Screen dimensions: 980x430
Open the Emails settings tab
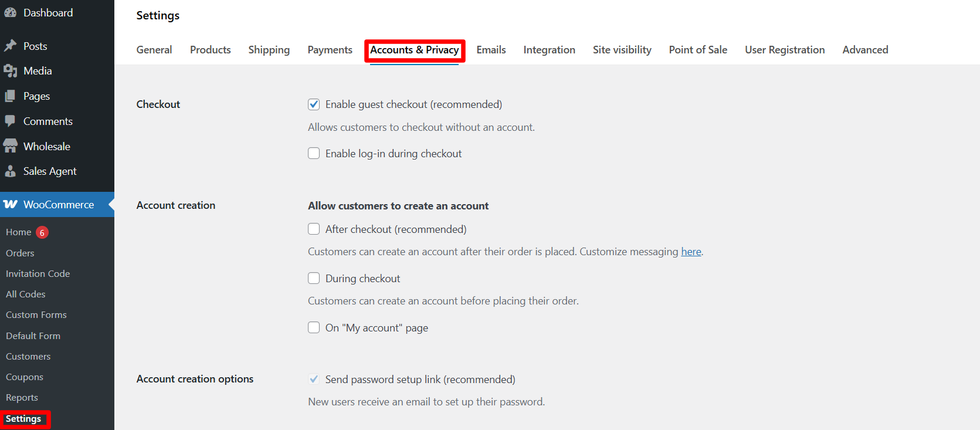[x=491, y=50]
